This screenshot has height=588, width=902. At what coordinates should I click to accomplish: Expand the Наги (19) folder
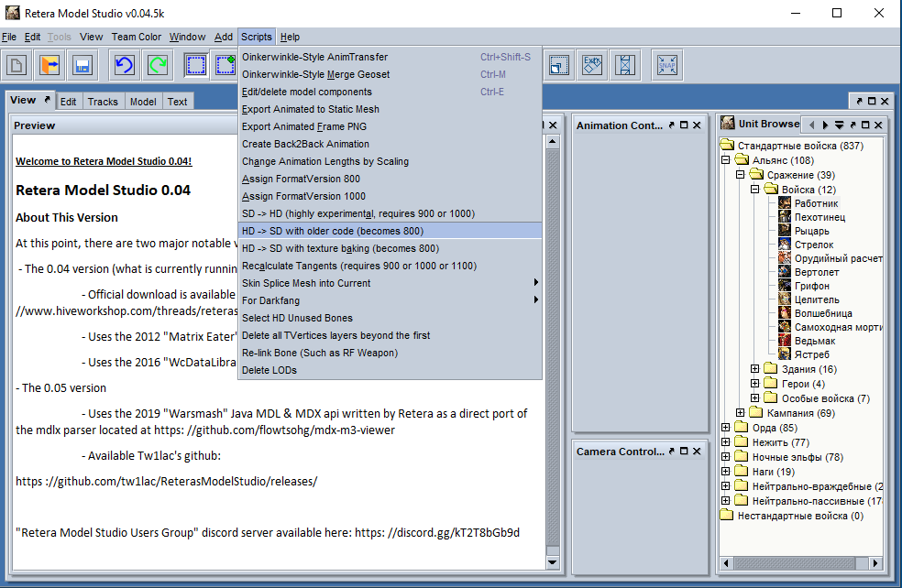coord(725,472)
